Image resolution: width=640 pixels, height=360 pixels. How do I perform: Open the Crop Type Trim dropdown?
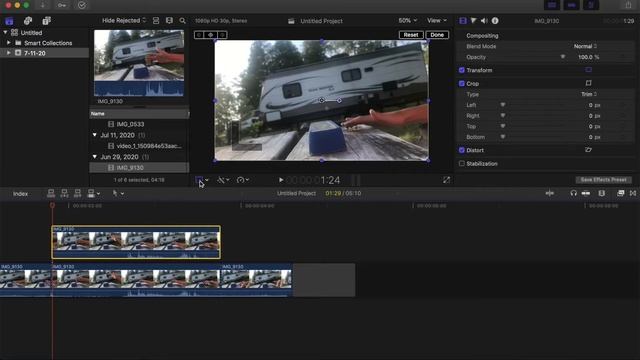coord(589,94)
